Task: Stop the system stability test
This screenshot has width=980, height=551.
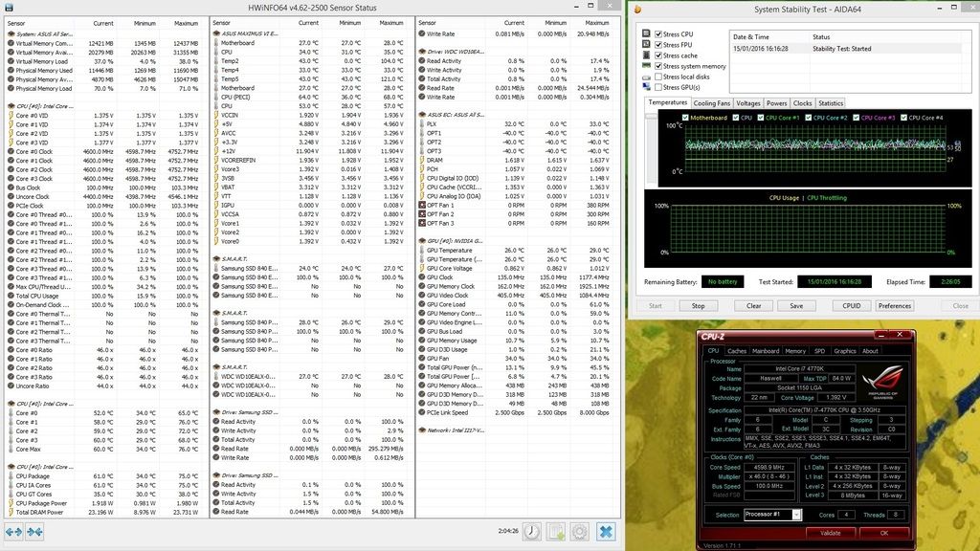Action: [x=698, y=306]
